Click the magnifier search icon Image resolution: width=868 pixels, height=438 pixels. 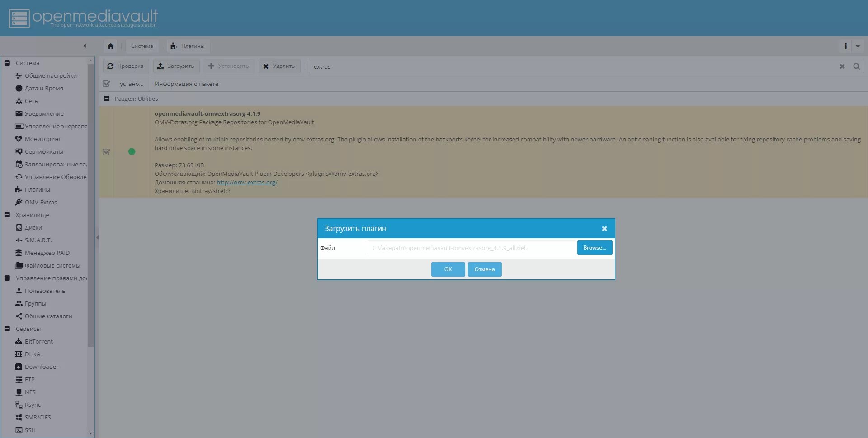tap(856, 66)
